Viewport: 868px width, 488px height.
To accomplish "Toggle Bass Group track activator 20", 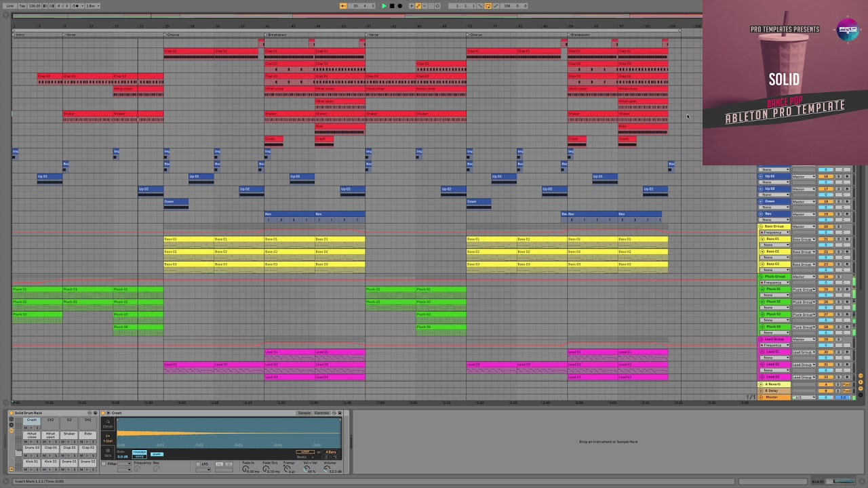I will 826,226.
